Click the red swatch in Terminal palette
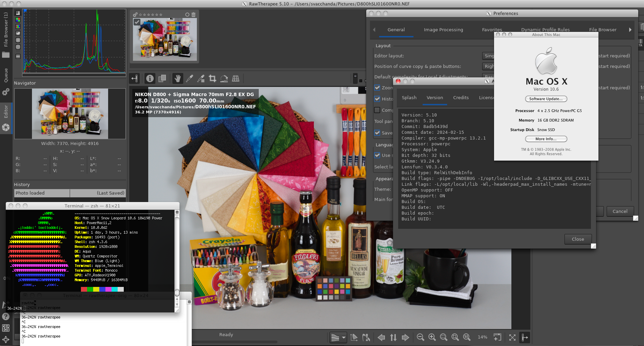644x346 pixels. [x=84, y=289]
